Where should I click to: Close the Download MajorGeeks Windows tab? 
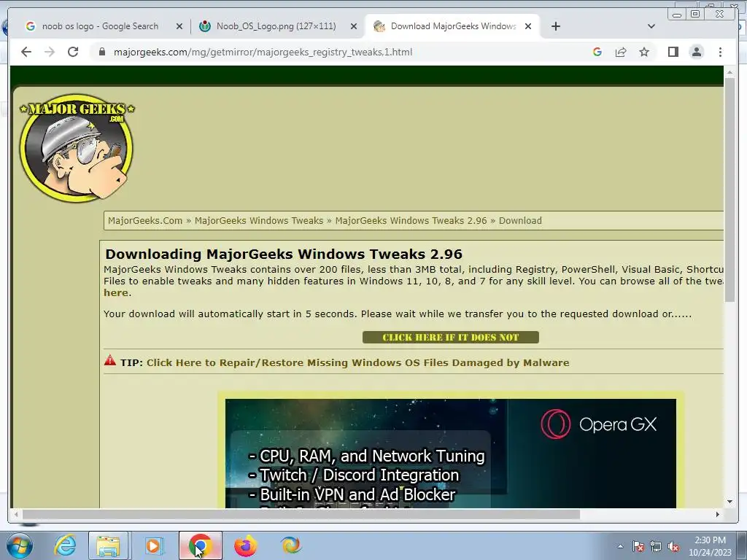[x=528, y=26]
